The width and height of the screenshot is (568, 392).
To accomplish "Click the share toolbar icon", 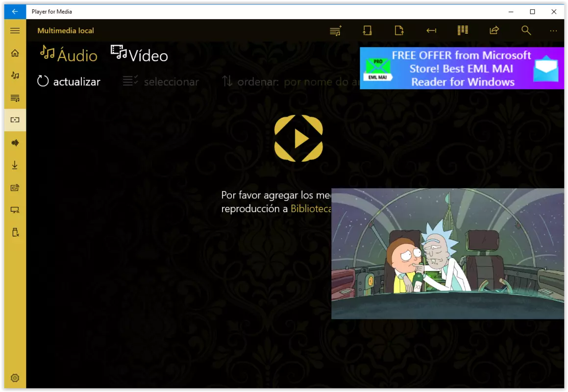I will (x=494, y=31).
